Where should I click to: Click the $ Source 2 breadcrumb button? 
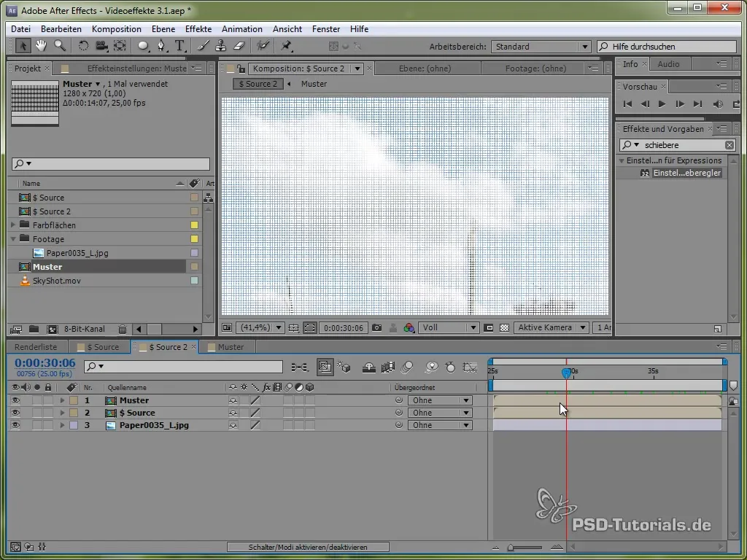258,84
